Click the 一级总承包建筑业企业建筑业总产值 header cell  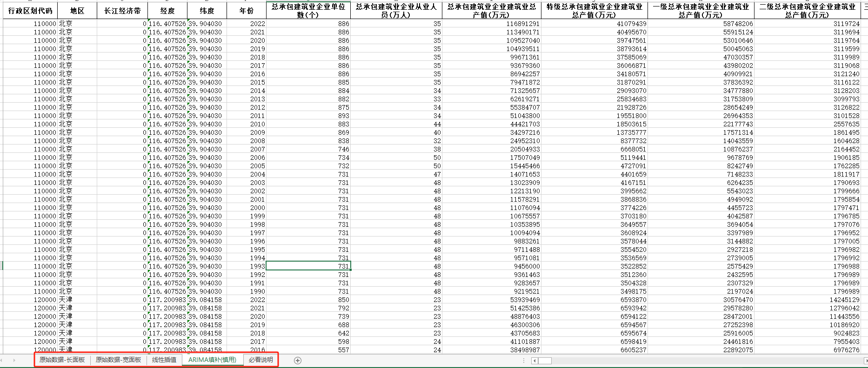[701, 11]
